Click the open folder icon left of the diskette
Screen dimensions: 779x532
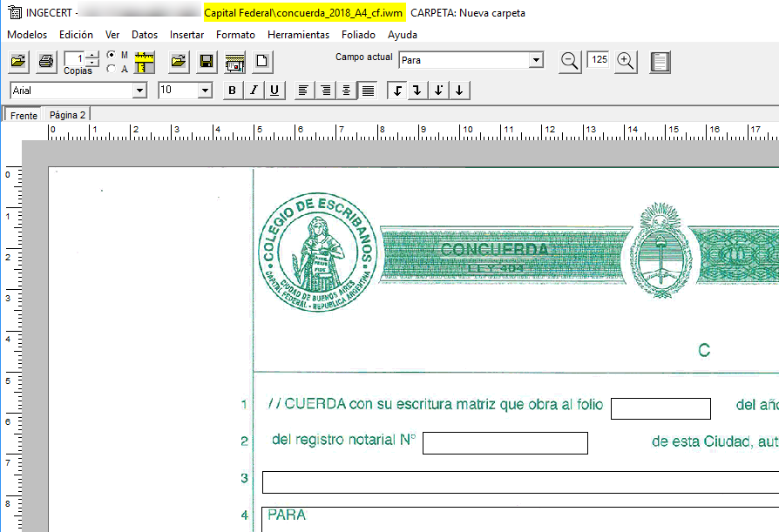coord(179,62)
